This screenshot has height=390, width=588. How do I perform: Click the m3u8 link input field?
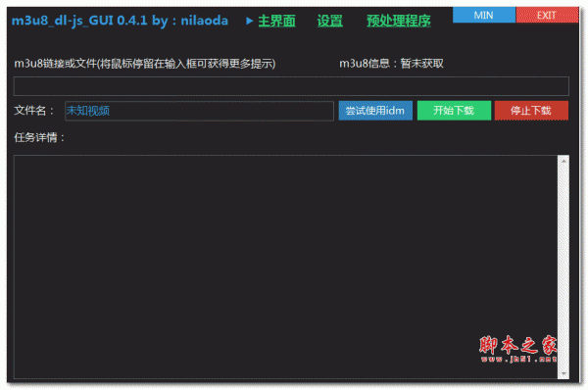pyautogui.click(x=291, y=86)
